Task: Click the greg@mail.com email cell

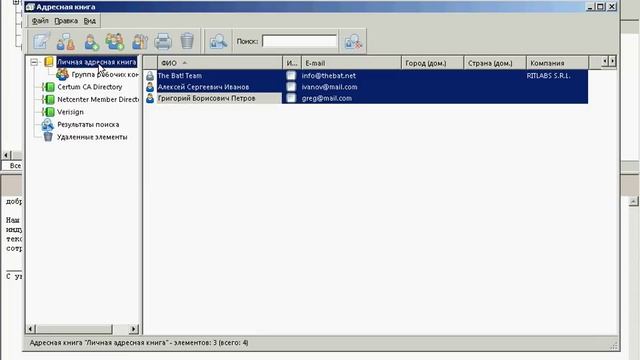Action: pos(327,98)
